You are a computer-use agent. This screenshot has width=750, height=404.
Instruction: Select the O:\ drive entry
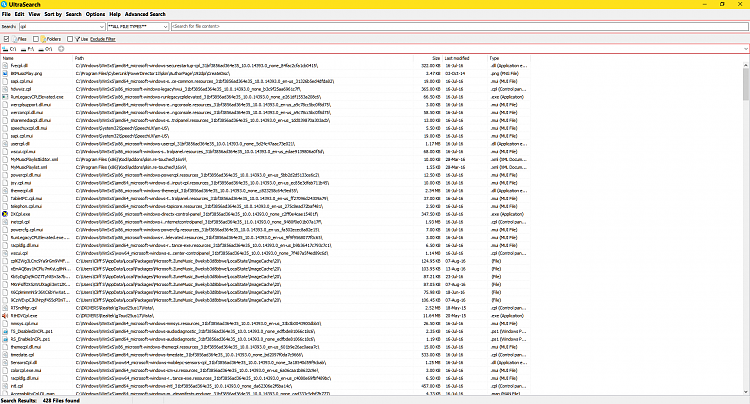click(45, 49)
